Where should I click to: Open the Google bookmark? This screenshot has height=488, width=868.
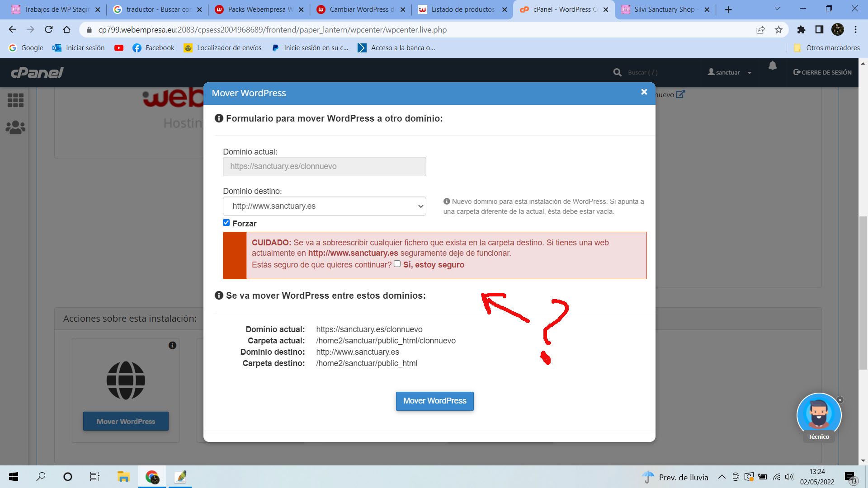tap(26, 48)
